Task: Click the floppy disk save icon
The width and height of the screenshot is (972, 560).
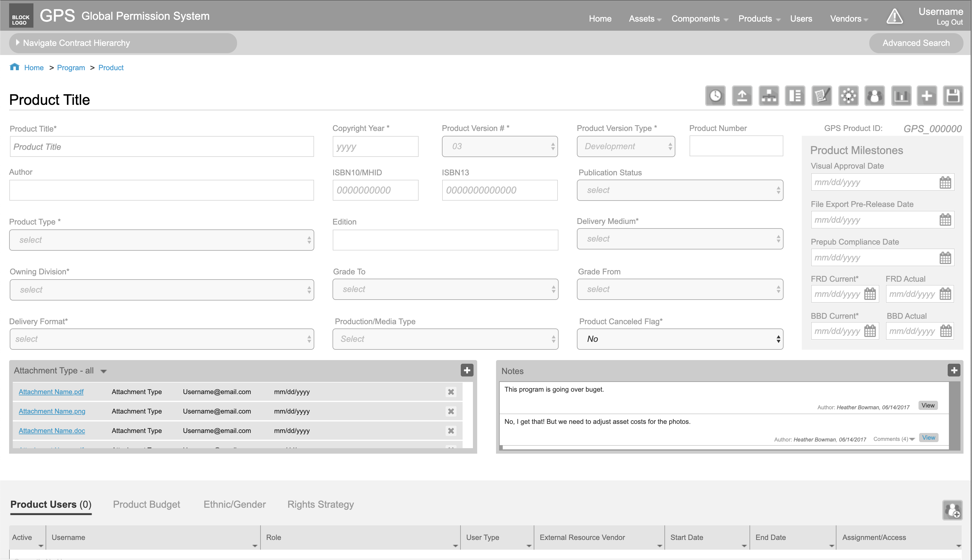Action: [953, 96]
